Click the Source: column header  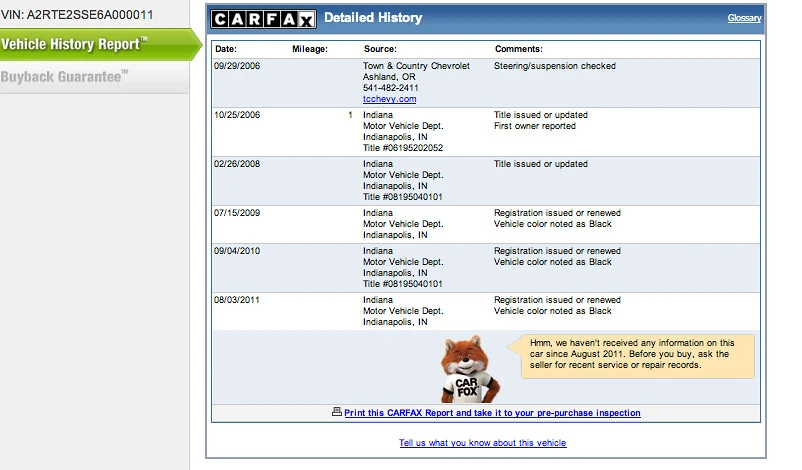(x=380, y=49)
